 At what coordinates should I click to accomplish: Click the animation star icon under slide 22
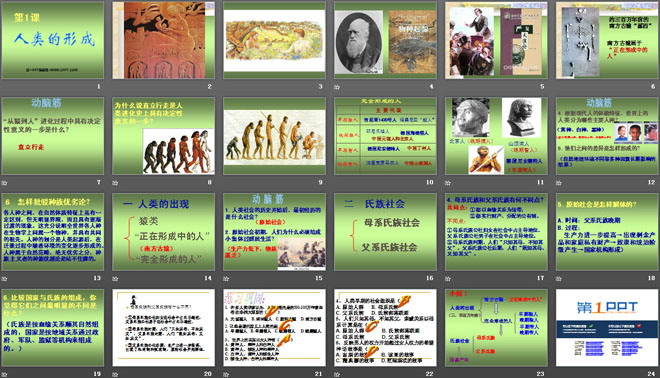337,374
